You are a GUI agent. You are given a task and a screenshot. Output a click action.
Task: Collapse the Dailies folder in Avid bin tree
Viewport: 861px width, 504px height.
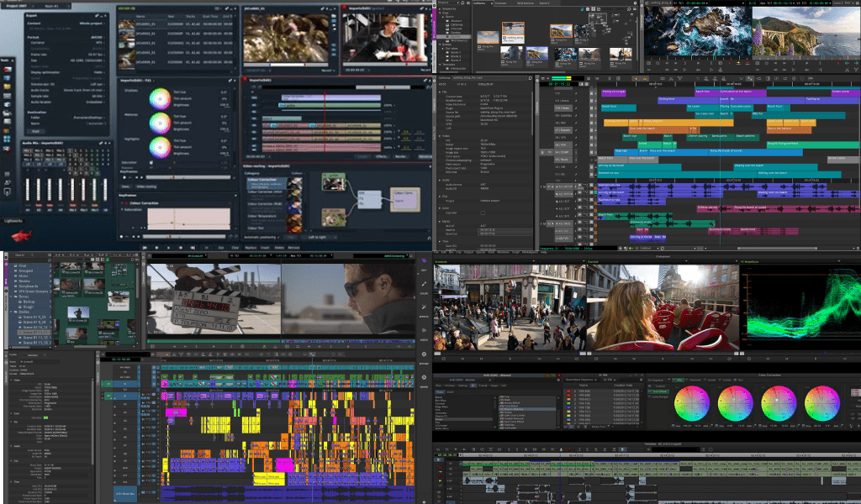(11, 312)
